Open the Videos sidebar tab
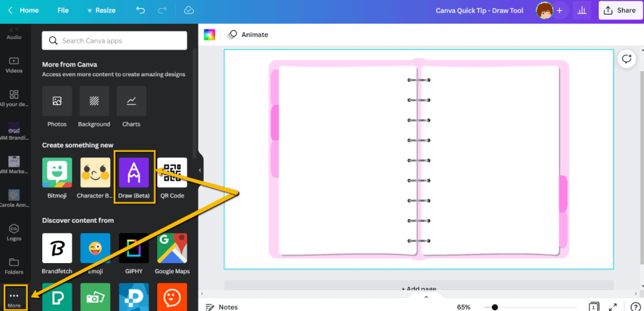644x311 pixels. [14, 65]
